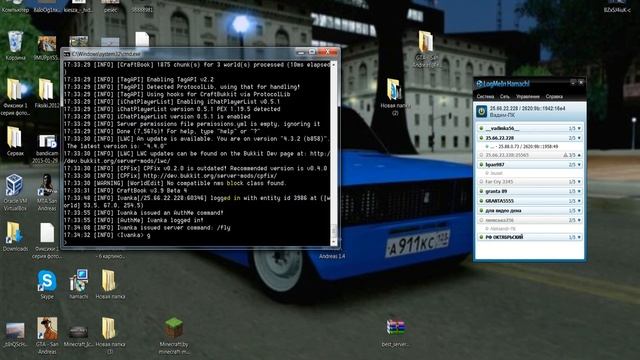The width and height of the screenshot is (640, 360).
Task: Open the Справка menu in Hamachi
Action: 554,97
